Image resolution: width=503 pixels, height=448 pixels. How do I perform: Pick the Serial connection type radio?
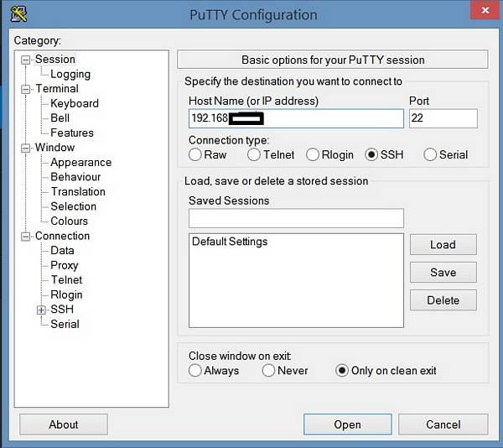[x=430, y=154]
